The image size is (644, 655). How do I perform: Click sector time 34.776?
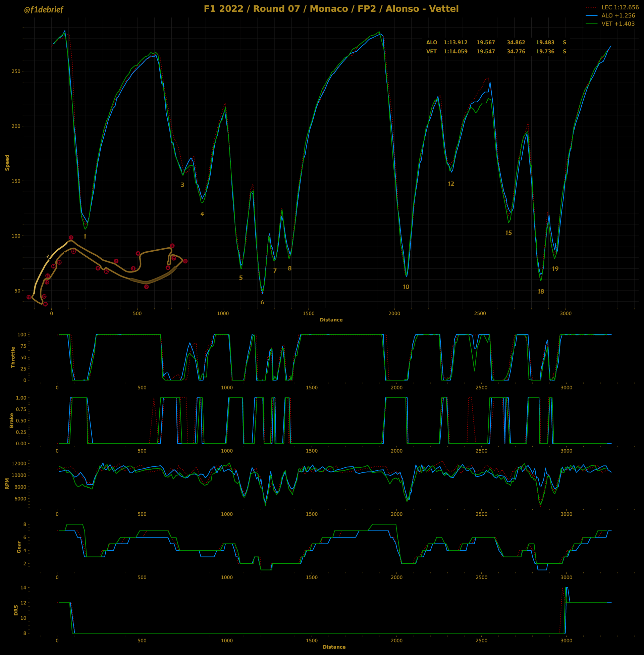tap(516, 52)
